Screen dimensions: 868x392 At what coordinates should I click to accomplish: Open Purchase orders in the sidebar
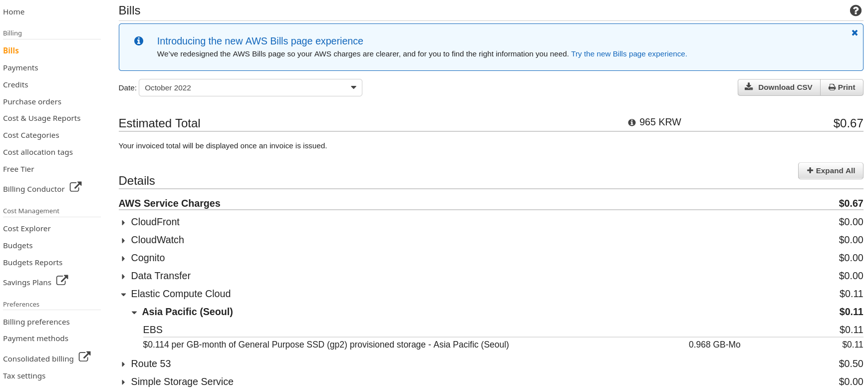point(32,102)
